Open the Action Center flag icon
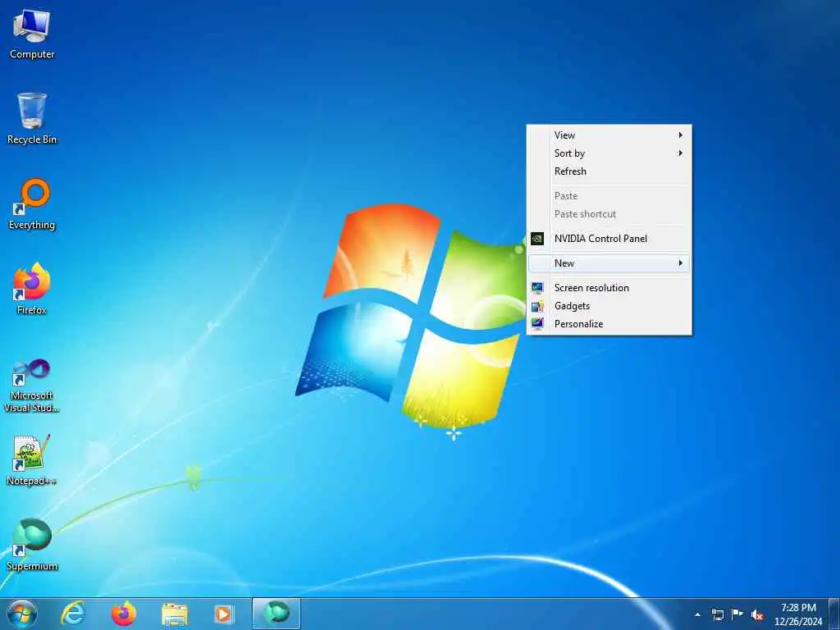The width and height of the screenshot is (840, 630). tap(737, 614)
